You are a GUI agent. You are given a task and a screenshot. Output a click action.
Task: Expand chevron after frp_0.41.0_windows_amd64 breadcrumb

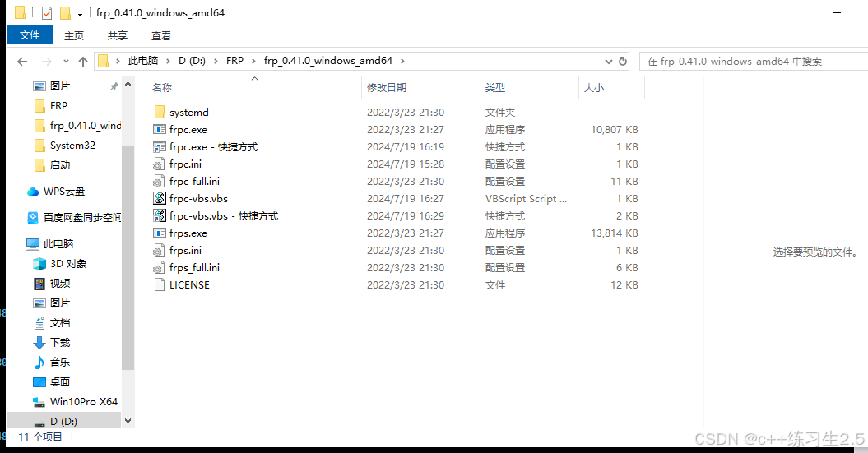(402, 61)
